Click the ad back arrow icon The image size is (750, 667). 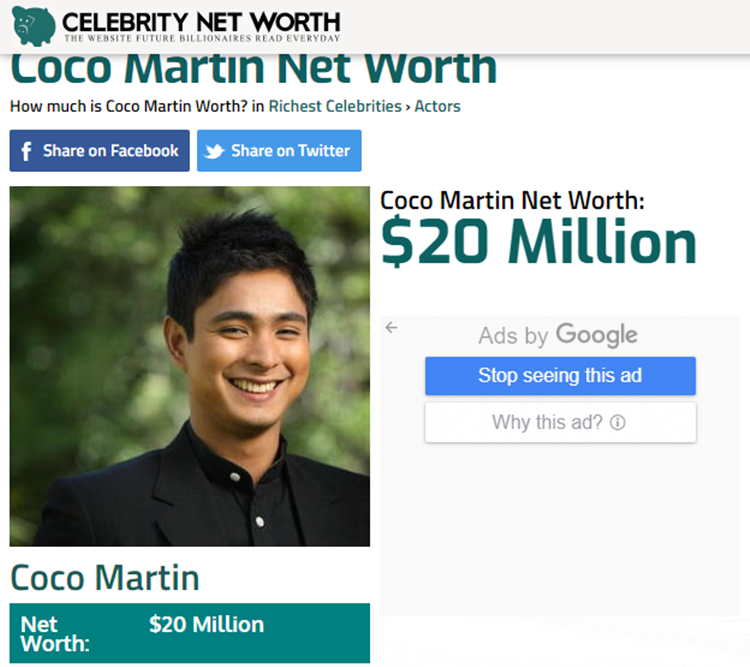(x=391, y=327)
